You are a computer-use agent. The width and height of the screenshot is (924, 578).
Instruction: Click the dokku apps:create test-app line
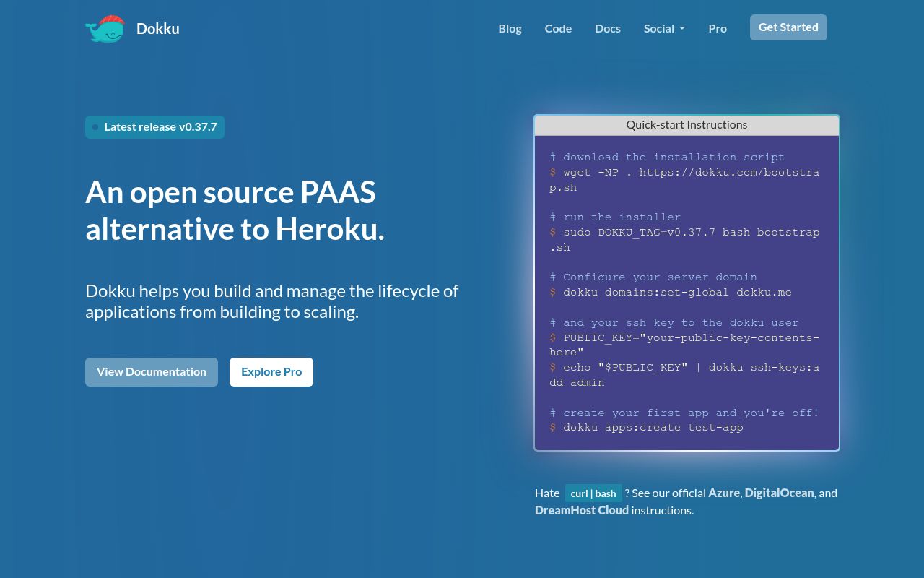(653, 428)
